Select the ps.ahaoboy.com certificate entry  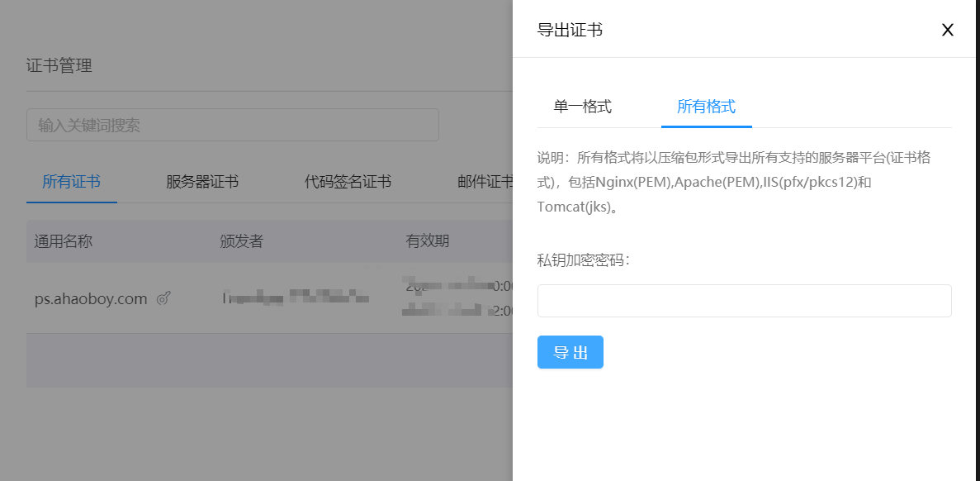[x=92, y=299]
